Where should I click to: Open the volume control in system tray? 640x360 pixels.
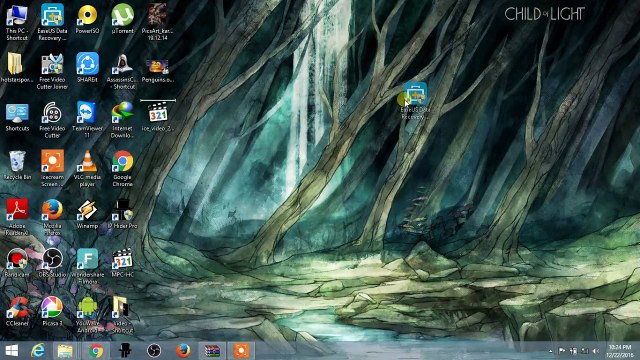pyautogui.click(x=596, y=351)
